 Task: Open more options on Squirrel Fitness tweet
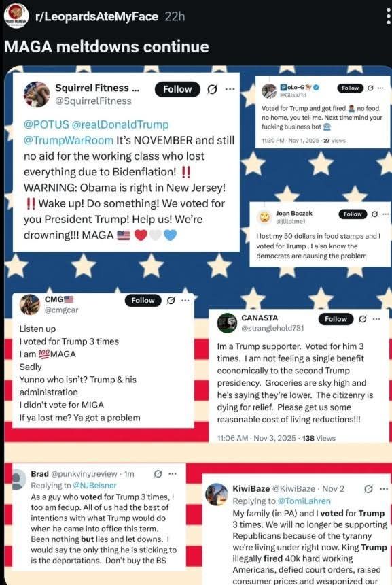pyautogui.click(x=230, y=89)
